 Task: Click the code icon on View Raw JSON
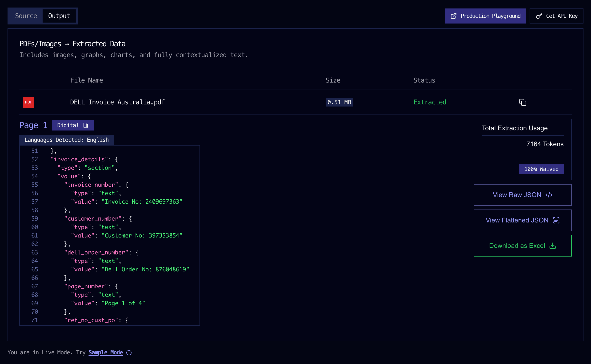tap(549, 195)
